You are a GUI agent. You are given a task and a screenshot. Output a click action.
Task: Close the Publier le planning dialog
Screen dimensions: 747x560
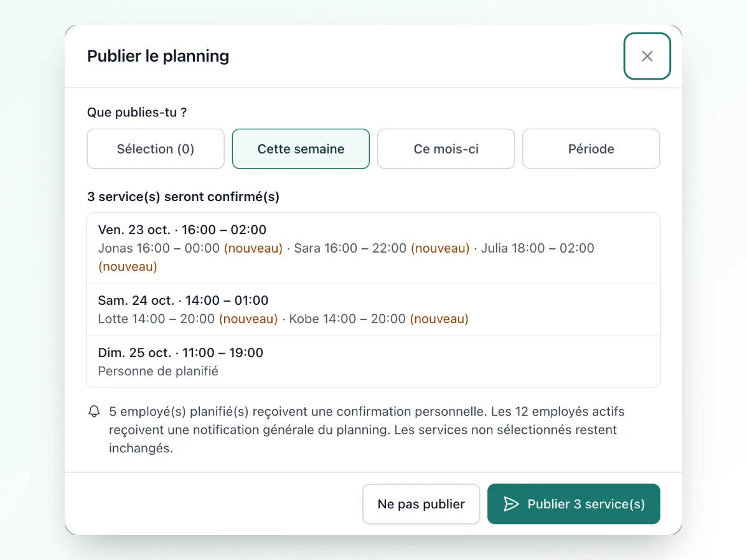point(647,56)
